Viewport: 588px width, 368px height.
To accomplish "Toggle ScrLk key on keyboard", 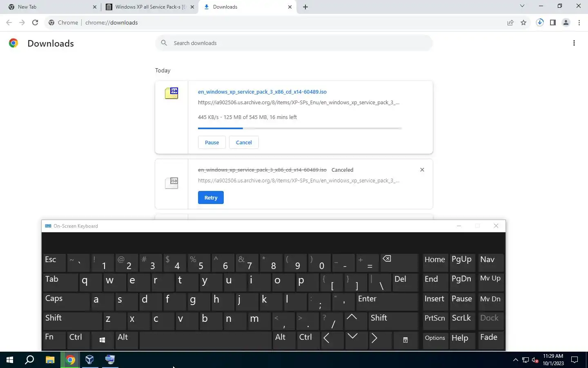I will (x=462, y=321).
